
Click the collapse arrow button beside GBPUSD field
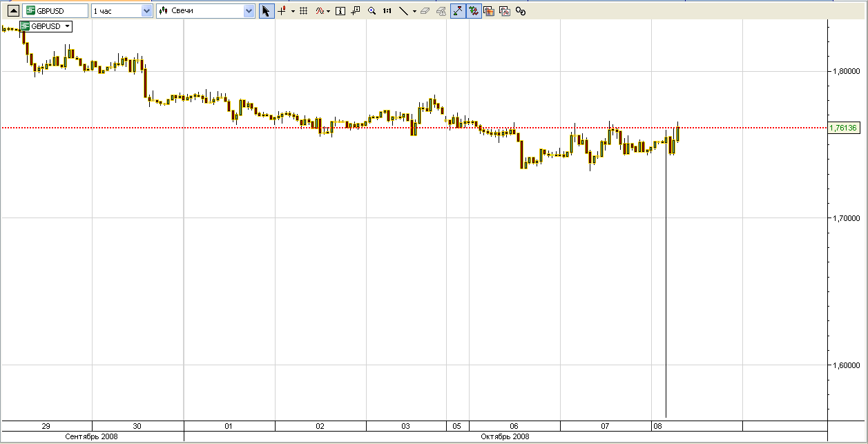click(12, 11)
